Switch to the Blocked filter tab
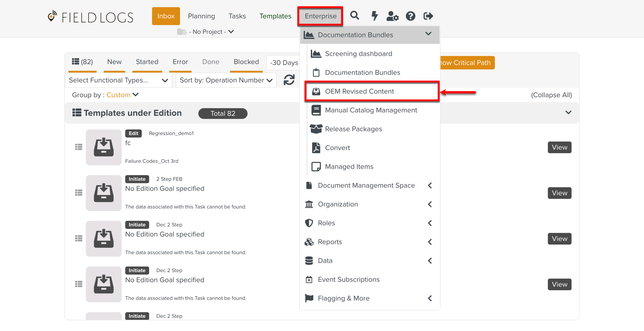 click(246, 62)
